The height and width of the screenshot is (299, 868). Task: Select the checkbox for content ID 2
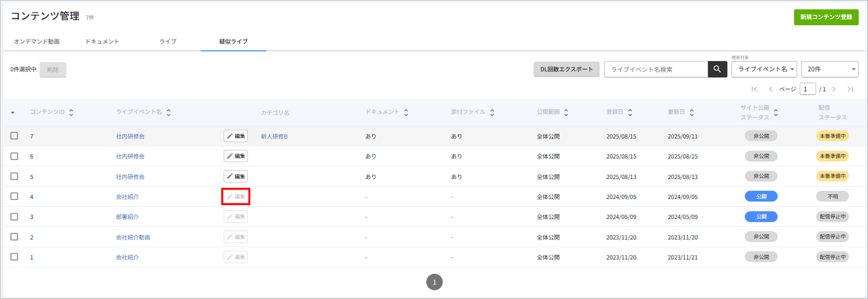(14, 237)
